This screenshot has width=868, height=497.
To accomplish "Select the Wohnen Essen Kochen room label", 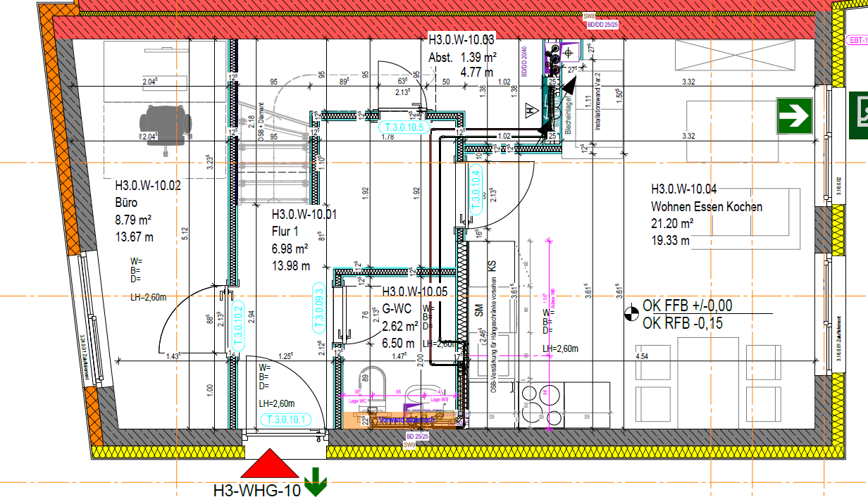I will point(706,207).
